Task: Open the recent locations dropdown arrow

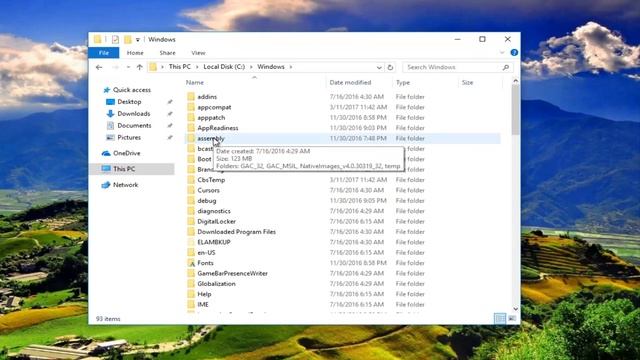Action: (128, 67)
